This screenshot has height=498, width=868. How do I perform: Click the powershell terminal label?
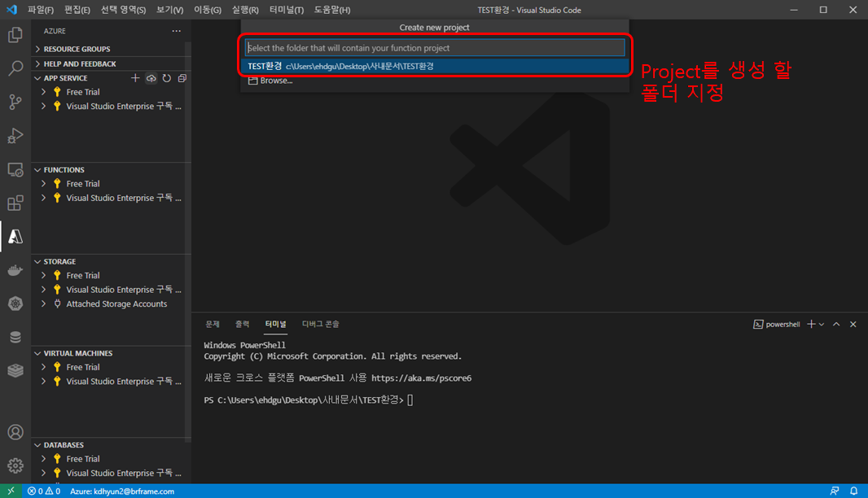(x=777, y=324)
